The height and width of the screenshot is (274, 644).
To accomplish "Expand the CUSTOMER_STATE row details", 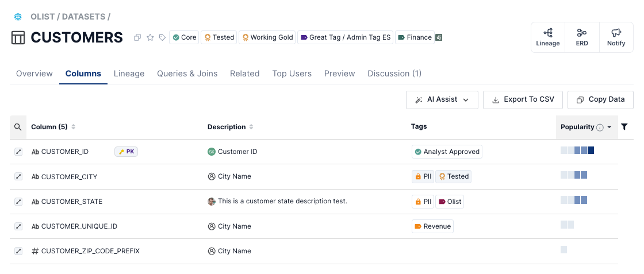I will click(x=18, y=202).
